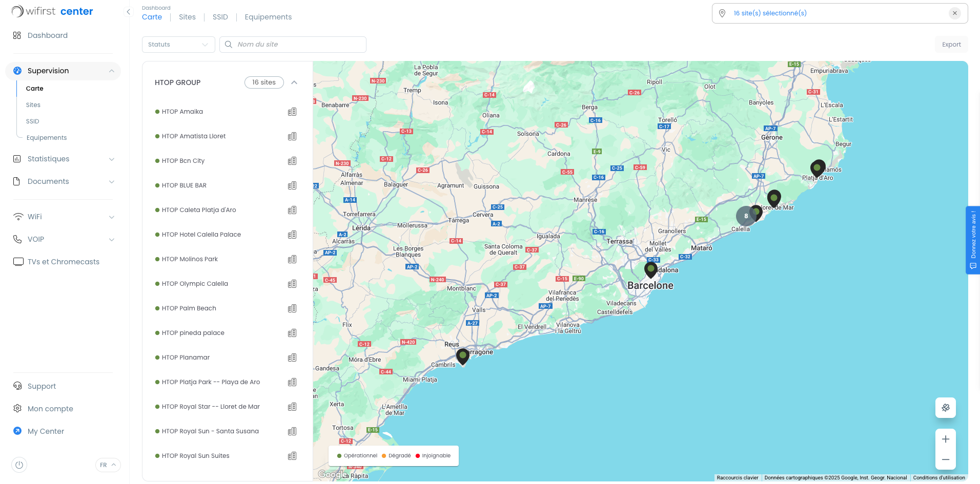
Task: Toggle satellite map view button
Action: point(946,408)
